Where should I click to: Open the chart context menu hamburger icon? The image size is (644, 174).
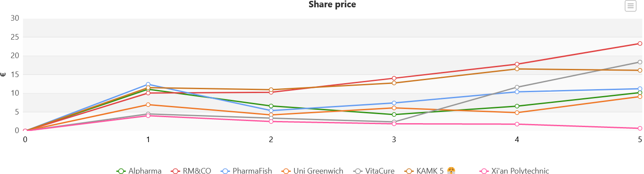(630, 6)
